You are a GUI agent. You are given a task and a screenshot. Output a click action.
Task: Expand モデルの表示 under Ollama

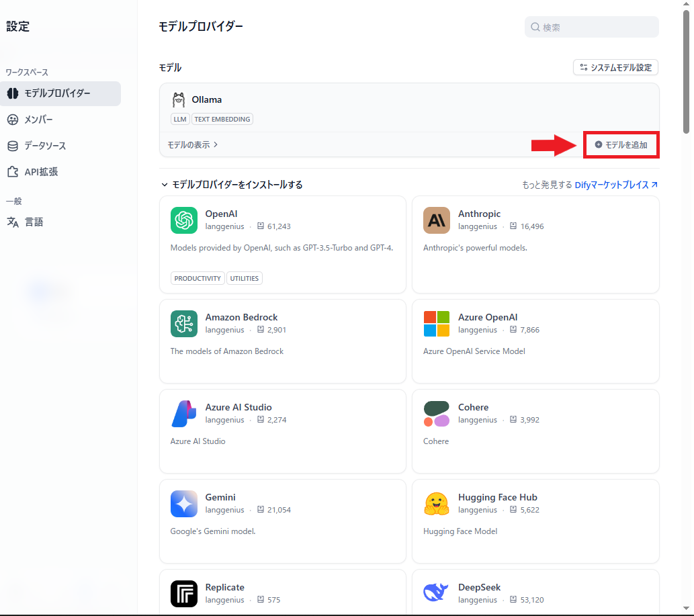[x=193, y=144]
